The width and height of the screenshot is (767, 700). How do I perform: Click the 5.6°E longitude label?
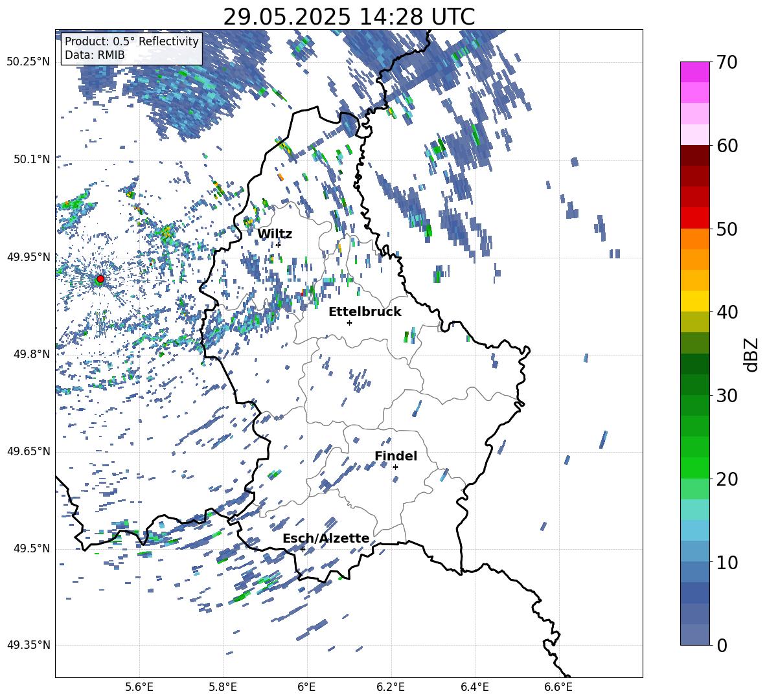139,688
